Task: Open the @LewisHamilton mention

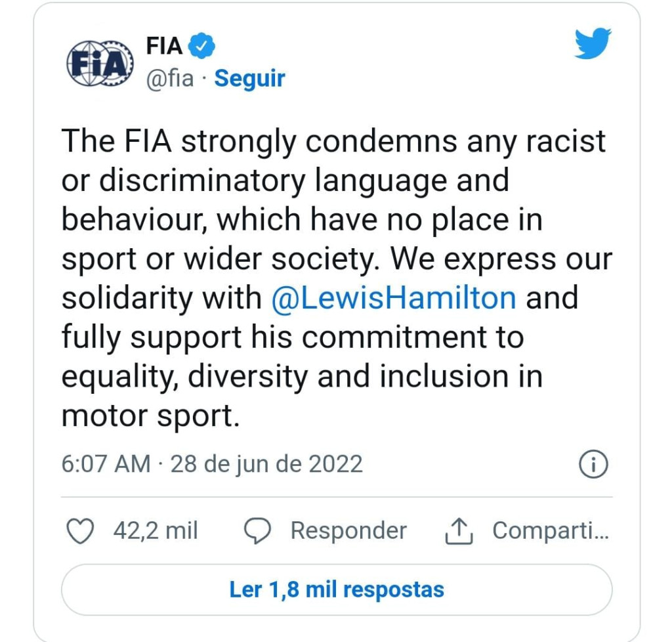Action: [x=393, y=299]
